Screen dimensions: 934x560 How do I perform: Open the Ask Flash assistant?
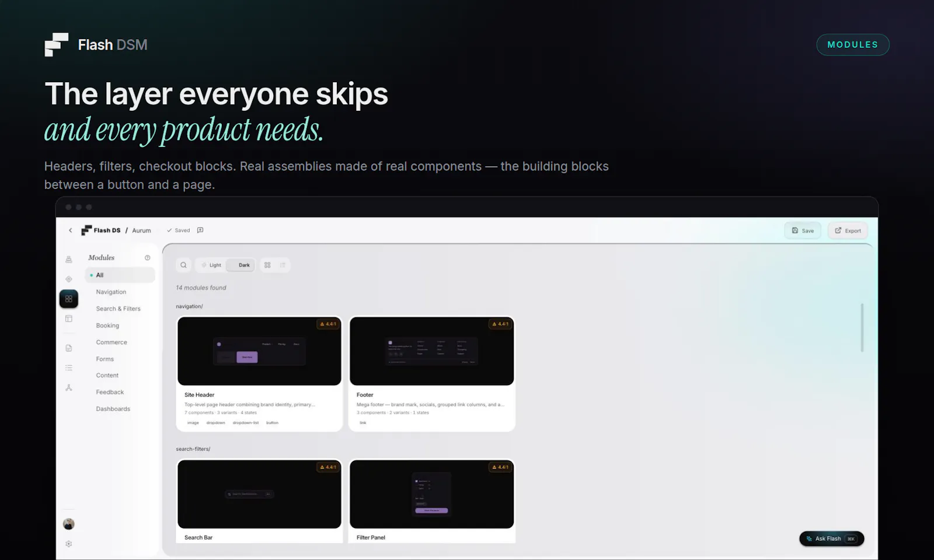pos(831,538)
